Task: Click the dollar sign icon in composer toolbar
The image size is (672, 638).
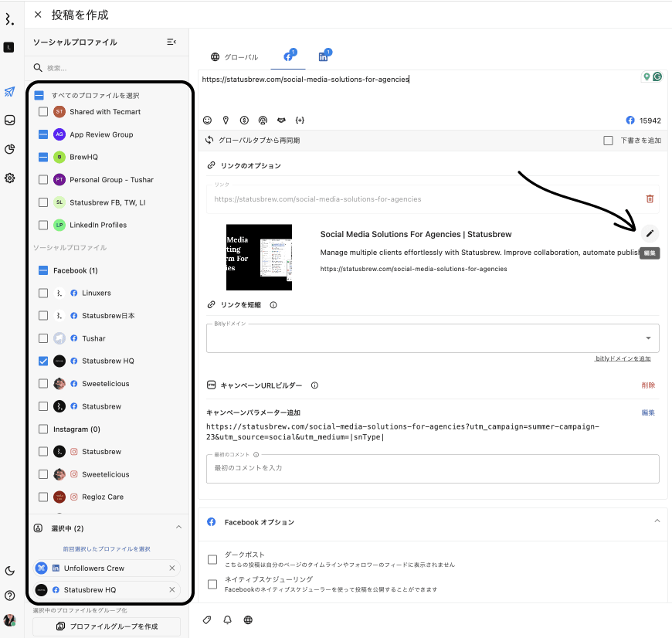Action: point(244,120)
